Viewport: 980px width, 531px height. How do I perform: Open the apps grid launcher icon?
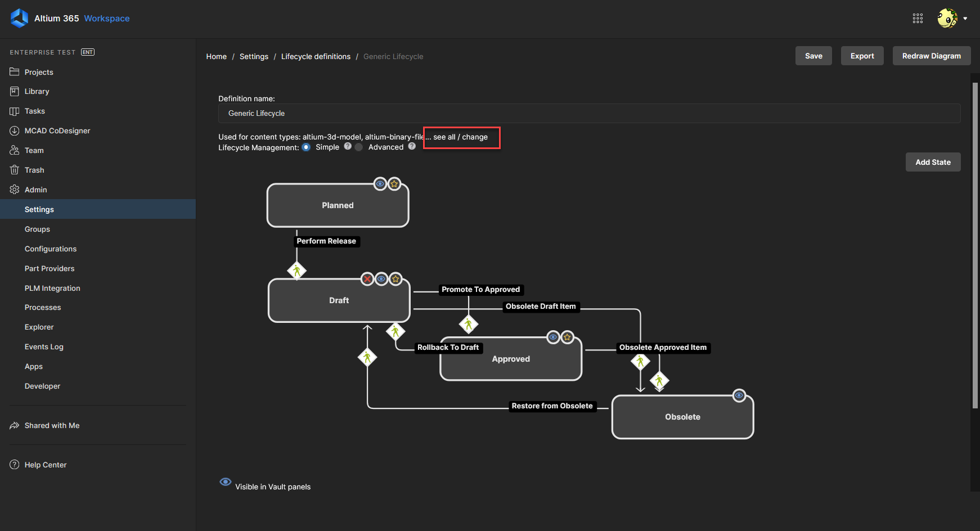918,19
